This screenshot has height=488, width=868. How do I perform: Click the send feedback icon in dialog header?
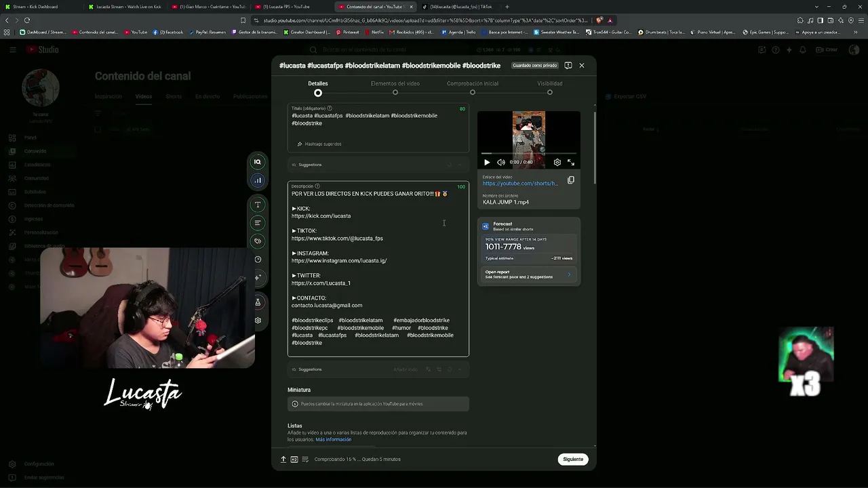568,66
